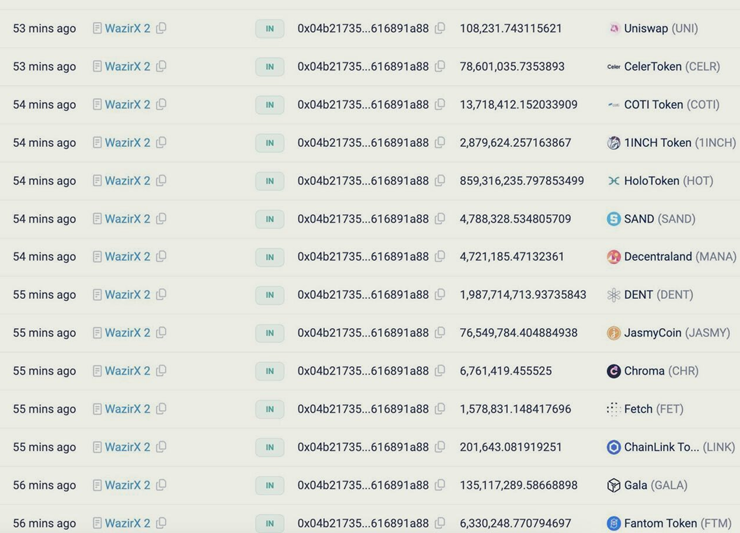Open the WazirX 2 link in the CelerToken row

point(127,67)
